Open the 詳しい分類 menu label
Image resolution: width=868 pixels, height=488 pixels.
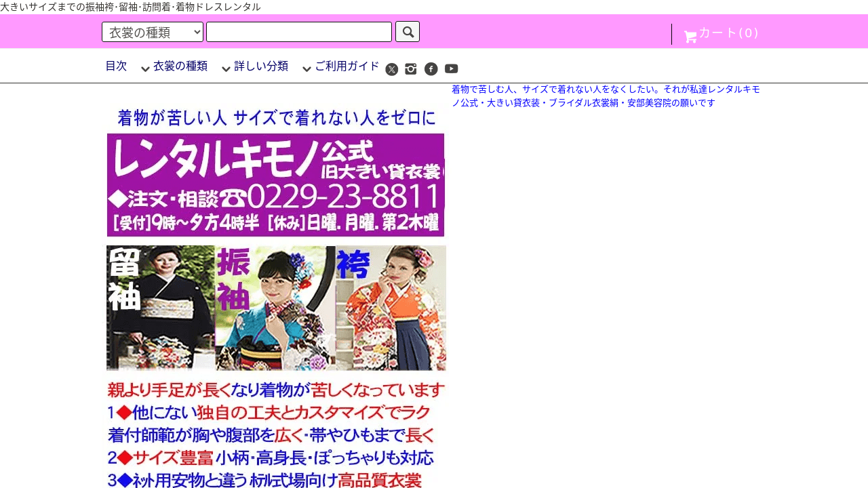pos(261,66)
